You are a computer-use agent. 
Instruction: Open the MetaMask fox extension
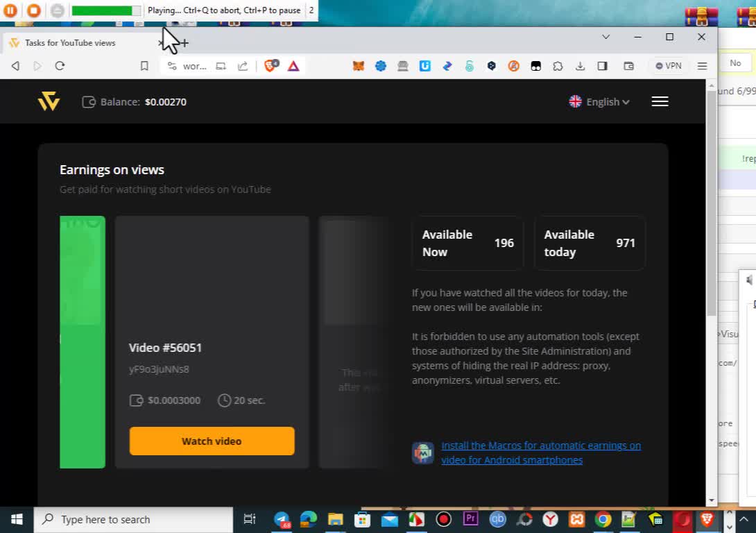pos(358,66)
